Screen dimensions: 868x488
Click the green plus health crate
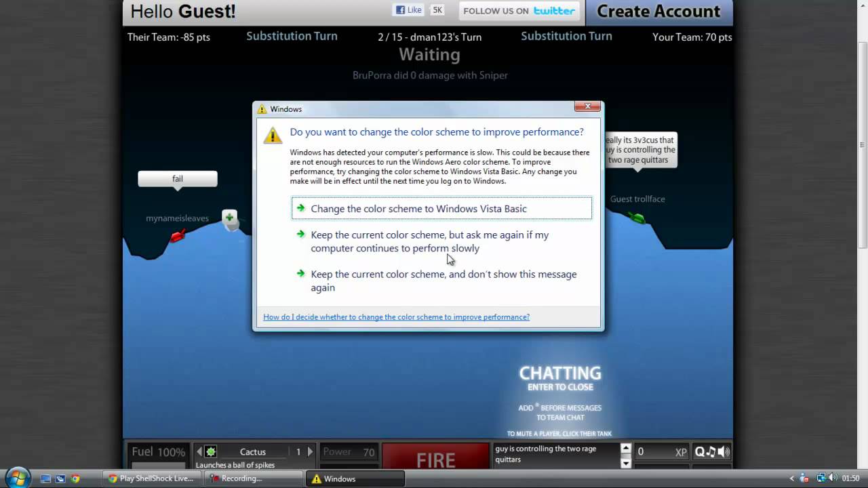click(x=230, y=219)
